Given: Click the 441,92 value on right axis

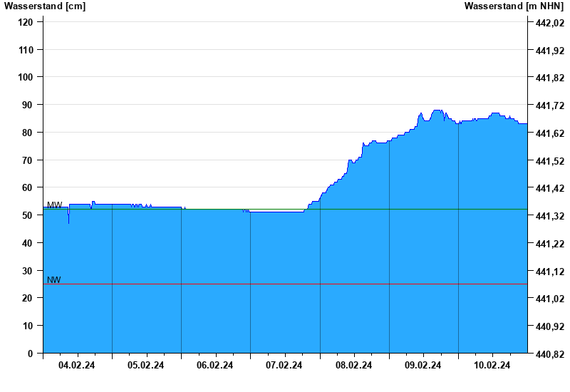Looking at the screenshot, I should pos(550,51).
